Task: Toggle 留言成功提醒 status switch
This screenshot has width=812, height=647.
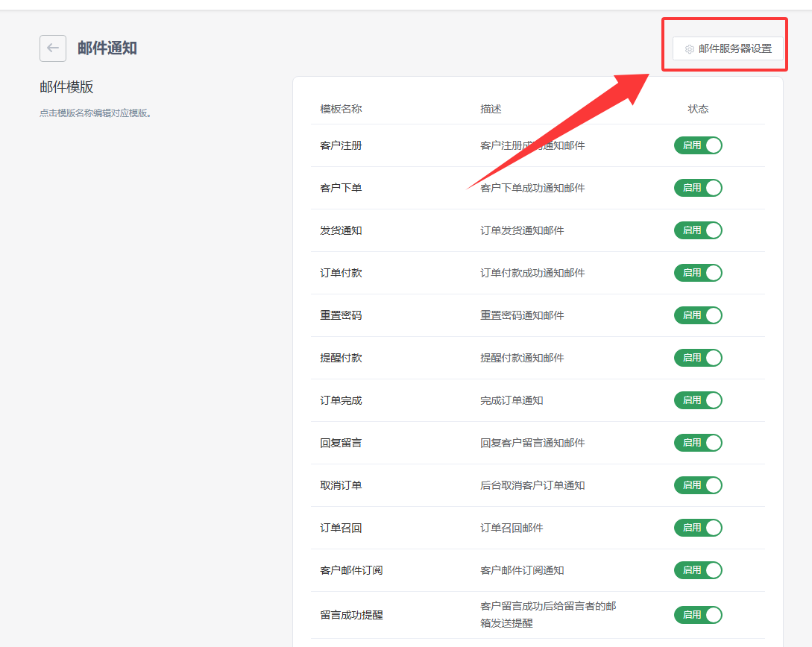Action: tap(698, 615)
